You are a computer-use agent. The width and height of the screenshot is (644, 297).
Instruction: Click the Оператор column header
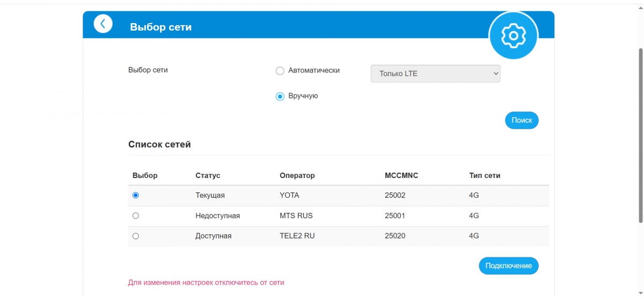[x=297, y=176]
